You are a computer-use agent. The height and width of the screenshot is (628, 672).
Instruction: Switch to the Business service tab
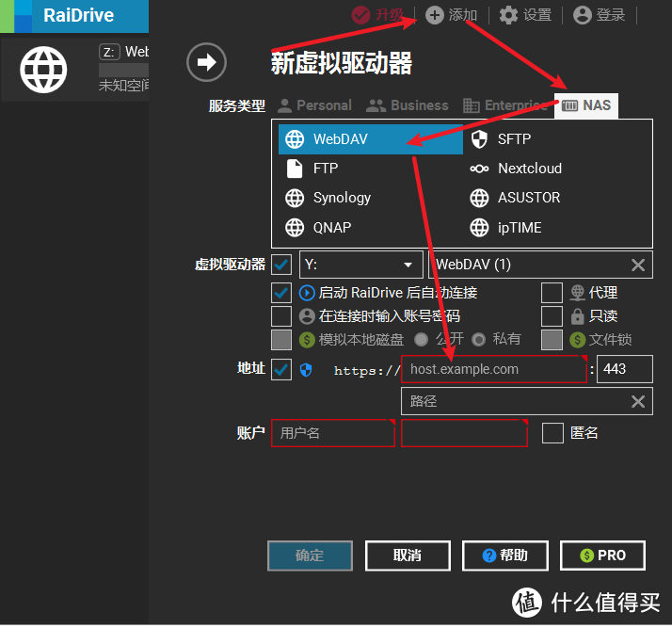(408, 105)
